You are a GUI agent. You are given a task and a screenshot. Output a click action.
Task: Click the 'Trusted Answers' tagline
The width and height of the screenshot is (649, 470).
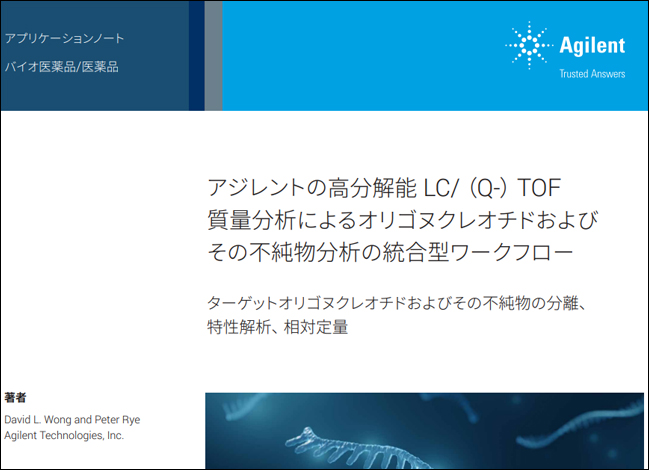point(592,74)
